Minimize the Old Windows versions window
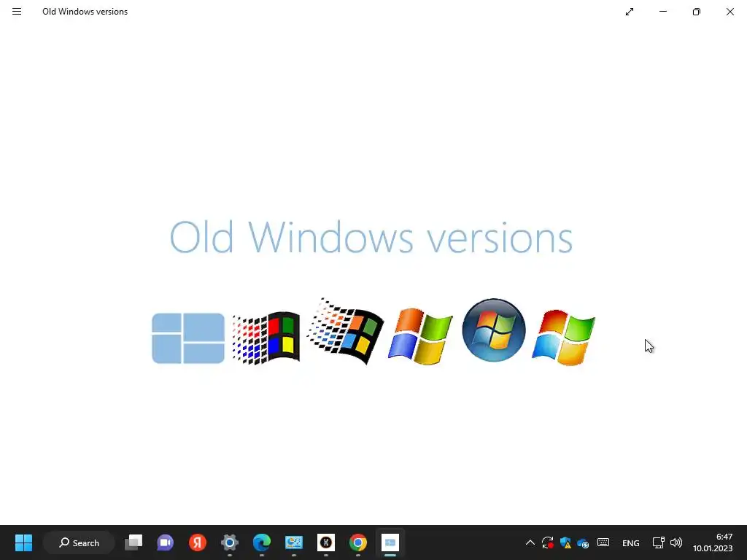The height and width of the screenshot is (560, 747). (662, 12)
